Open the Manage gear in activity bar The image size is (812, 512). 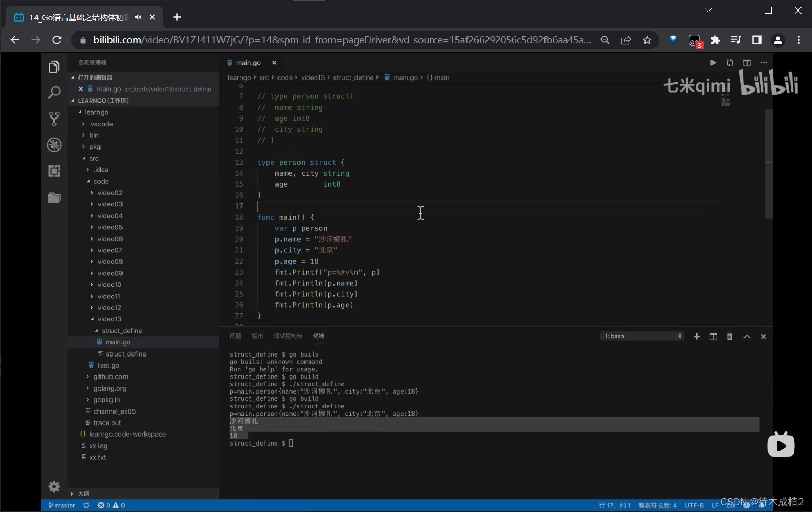[x=54, y=486]
